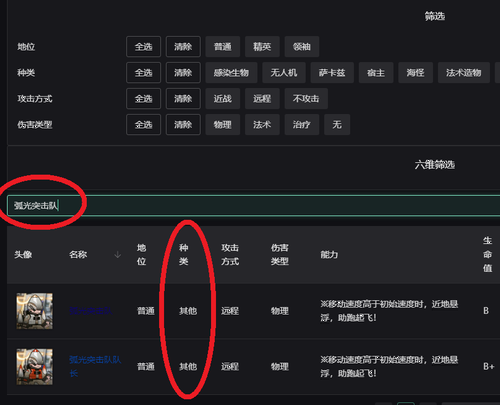Viewport: 500px width, 405px height.
Task: Toggle the 无人机 type filter
Action: point(284,73)
